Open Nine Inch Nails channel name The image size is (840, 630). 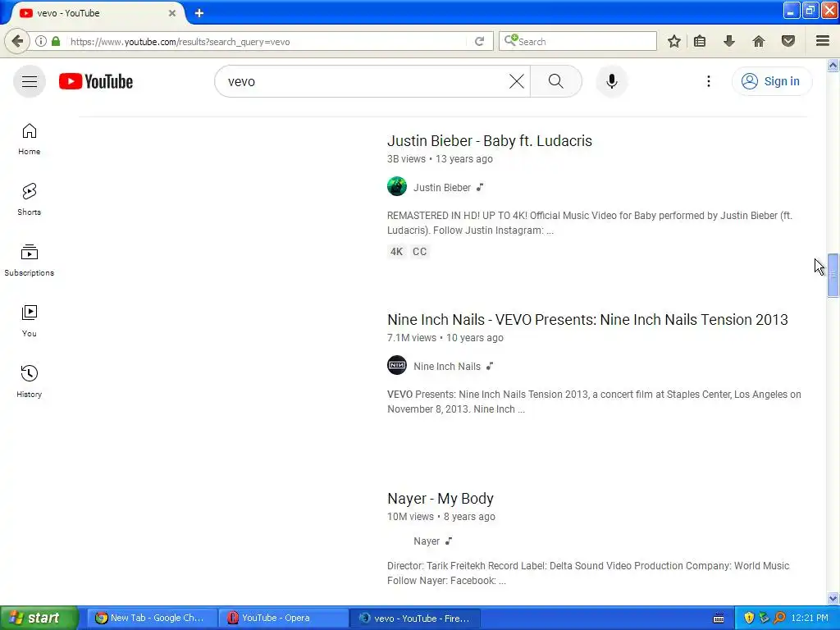[x=447, y=367]
